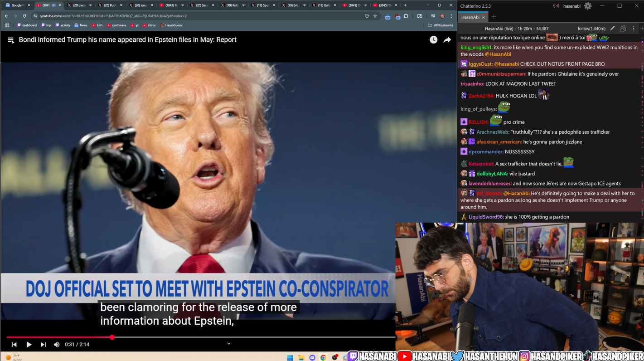The height and width of the screenshot is (361, 644).
Task: Add a new Chatterino tab with plus
Action: click(x=494, y=17)
